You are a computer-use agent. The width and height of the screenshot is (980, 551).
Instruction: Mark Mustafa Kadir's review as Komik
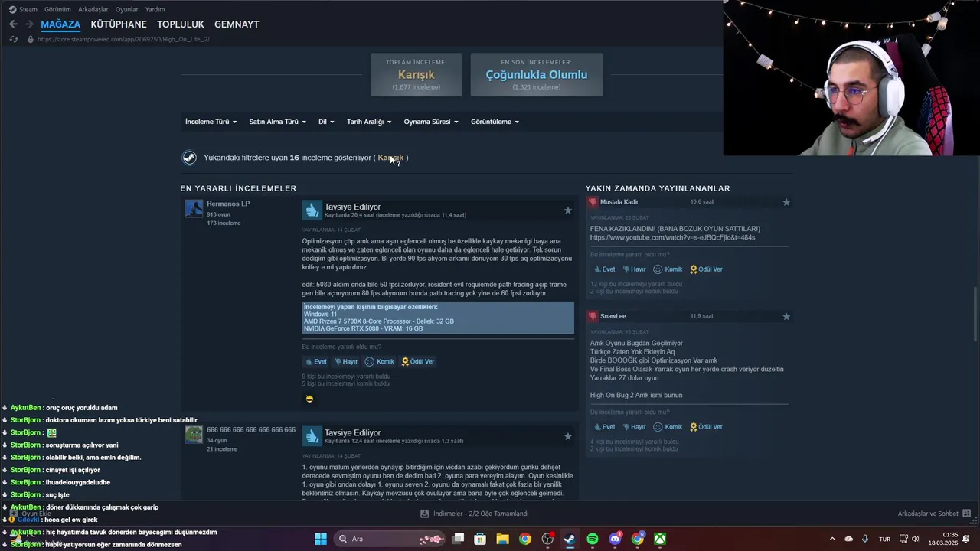pyautogui.click(x=668, y=269)
